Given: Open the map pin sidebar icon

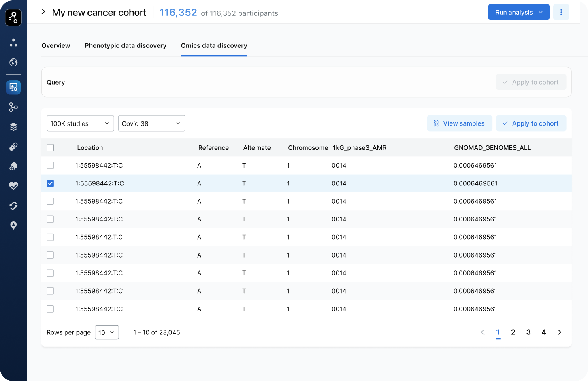Looking at the screenshot, I should point(13,226).
